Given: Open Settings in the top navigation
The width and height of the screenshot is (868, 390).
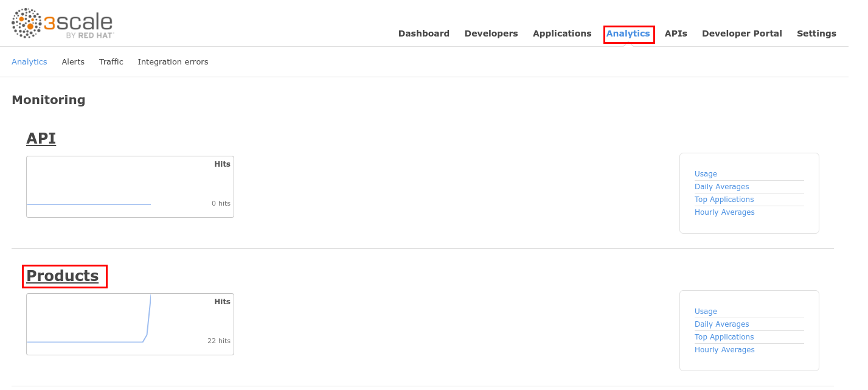Looking at the screenshot, I should 816,33.
